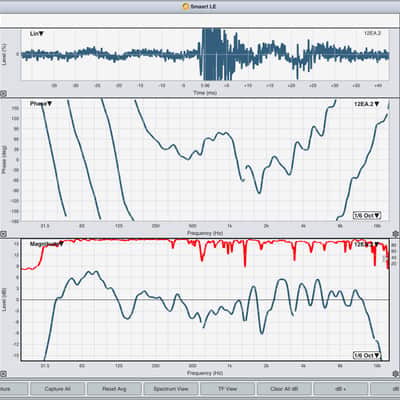Image resolution: width=400 pixels, height=400 pixels.
Task: Click the Reset Avg button
Action: pyautogui.click(x=114, y=389)
